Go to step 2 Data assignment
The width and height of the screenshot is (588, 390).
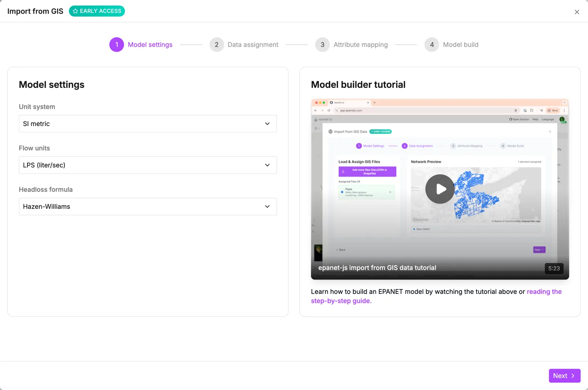[x=244, y=45]
